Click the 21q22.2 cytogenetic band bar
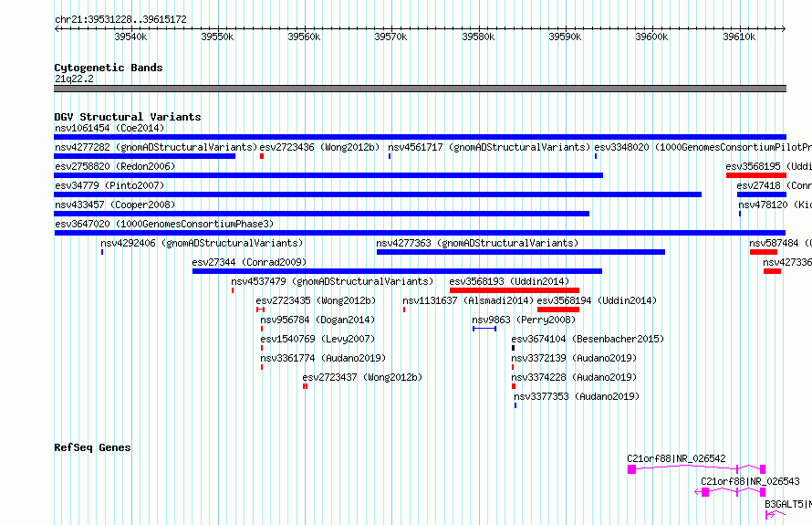812x525 pixels. (x=420, y=89)
